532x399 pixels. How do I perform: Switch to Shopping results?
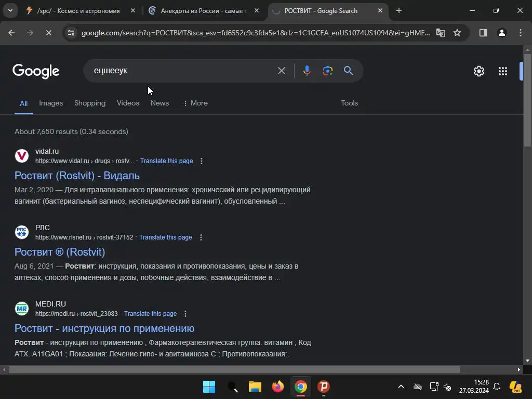[90, 103]
